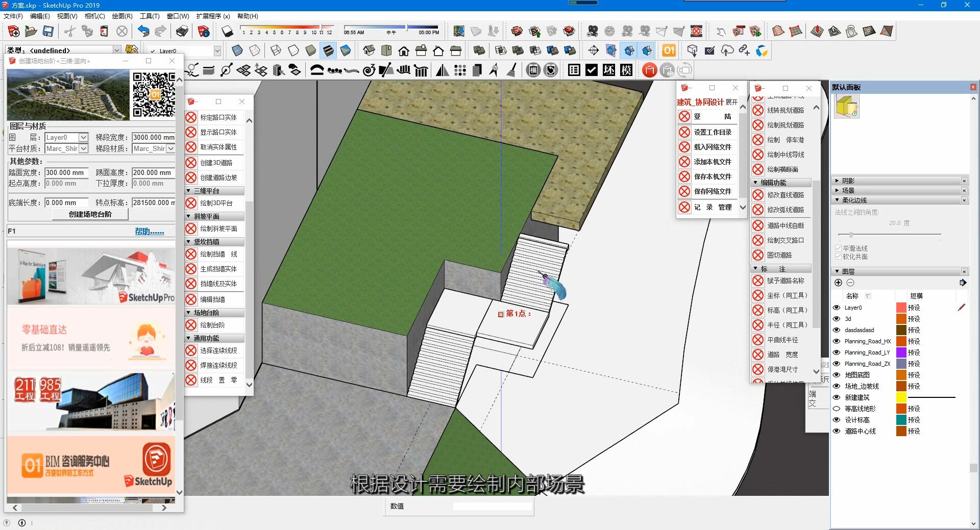The height and width of the screenshot is (530, 980).
Task: Open the 帮助(H) menu
Action: pyautogui.click(x=248, y=16)
